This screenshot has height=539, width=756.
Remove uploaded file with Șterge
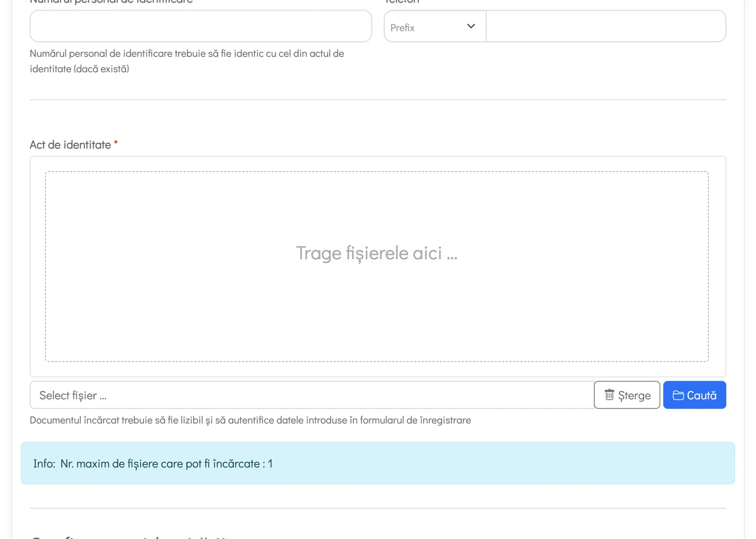[x=627, y=395]
